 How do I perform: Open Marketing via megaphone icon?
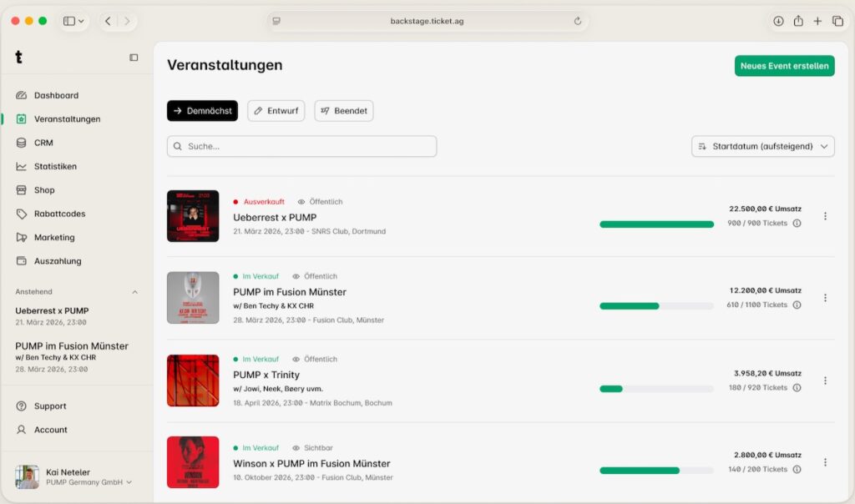22,237
